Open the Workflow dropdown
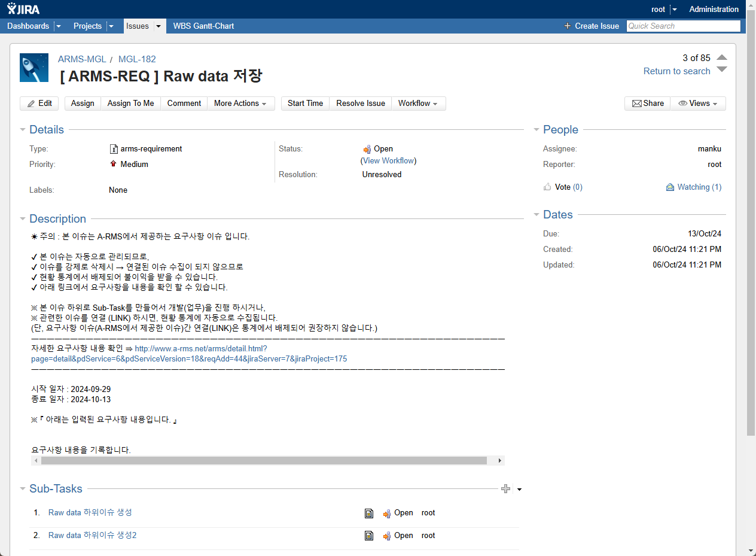 pyautogui.click(x=417, y=104)
